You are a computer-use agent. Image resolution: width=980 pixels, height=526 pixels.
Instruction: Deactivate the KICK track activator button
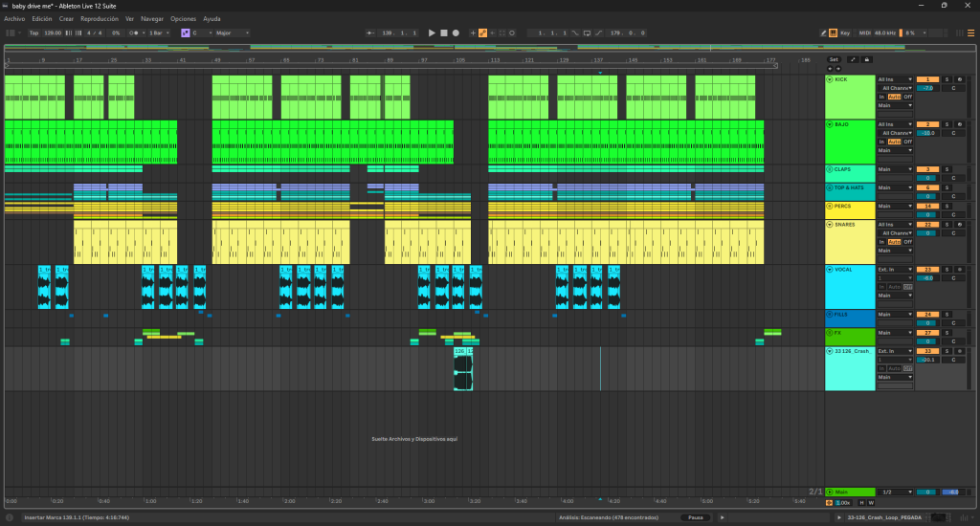click(927, 79)
